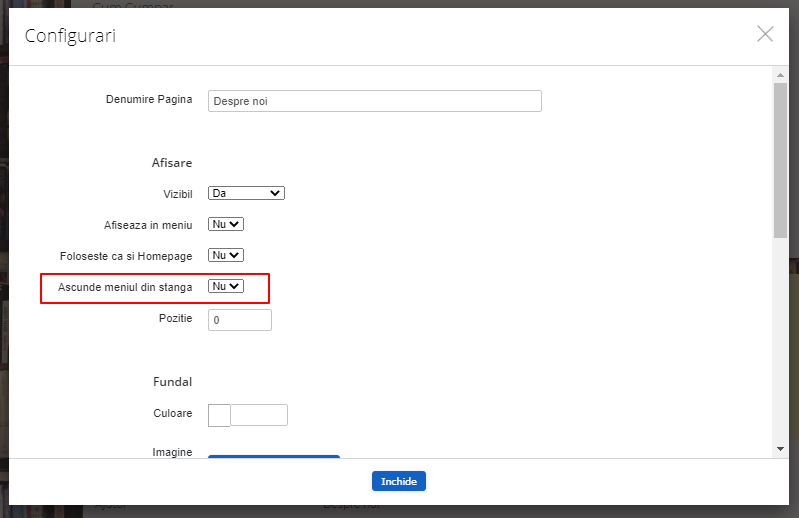Focus the Denumire Pagina text field
Viewport: 799px width, 518px height.
(x=374, y=101)
